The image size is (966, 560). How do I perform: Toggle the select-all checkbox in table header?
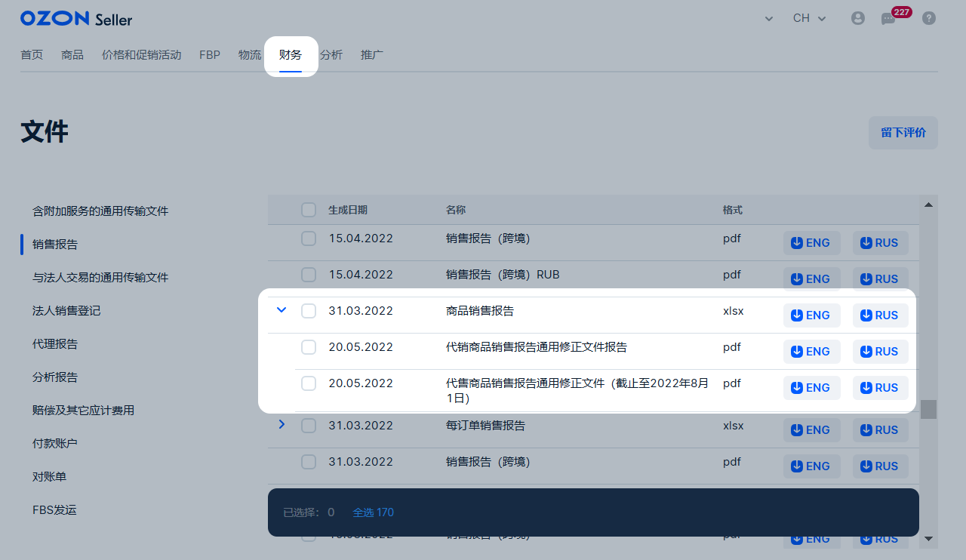pyautogui.click(x=309, y=210)
